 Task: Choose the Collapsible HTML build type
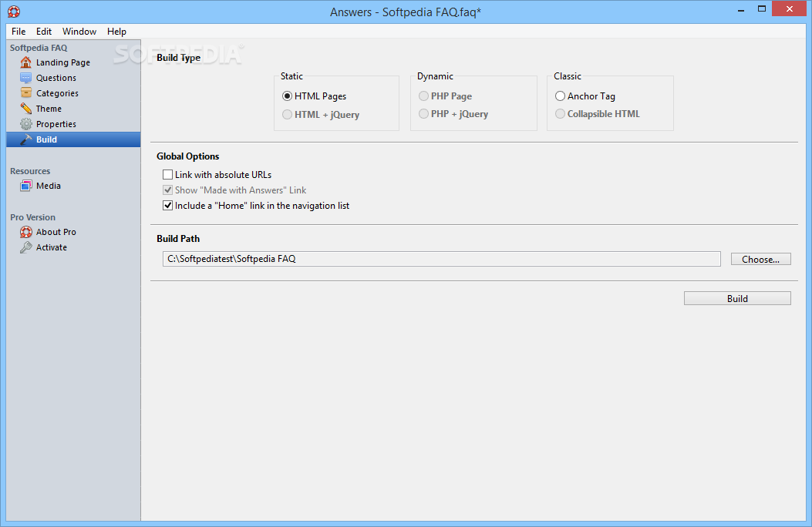click(560, 114)
